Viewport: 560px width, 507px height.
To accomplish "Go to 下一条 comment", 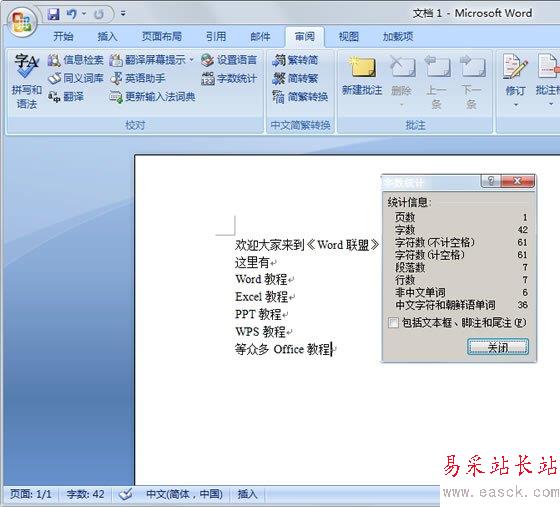I will 472,82.
